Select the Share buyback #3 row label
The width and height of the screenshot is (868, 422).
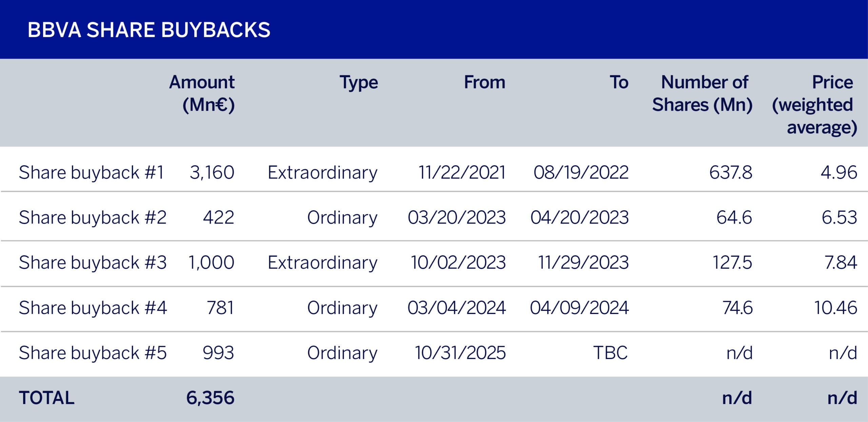[x=93, y=262]
